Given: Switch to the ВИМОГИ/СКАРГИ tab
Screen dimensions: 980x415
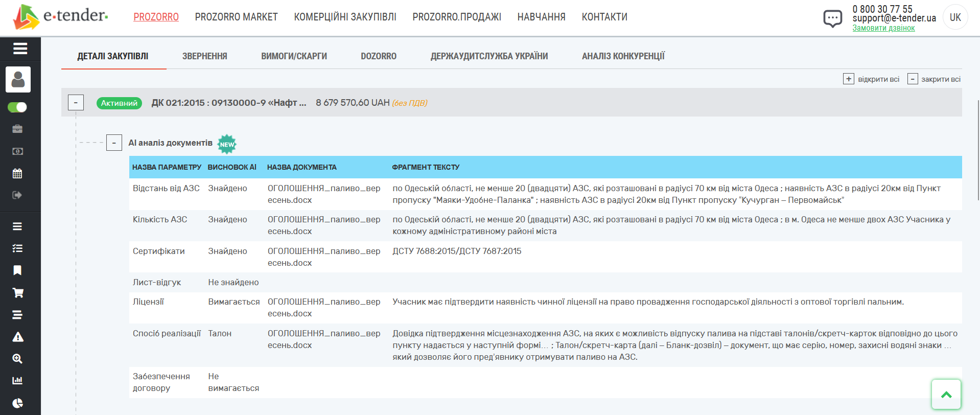Looking at the screenshot, I should [x=294, y=56].
